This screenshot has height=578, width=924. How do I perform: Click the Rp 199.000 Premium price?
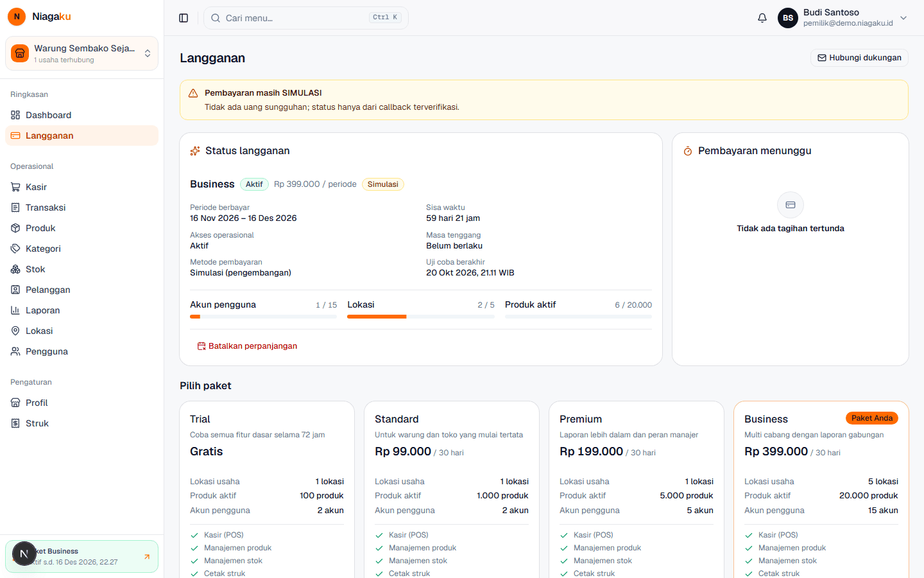[x=591, y=451]
